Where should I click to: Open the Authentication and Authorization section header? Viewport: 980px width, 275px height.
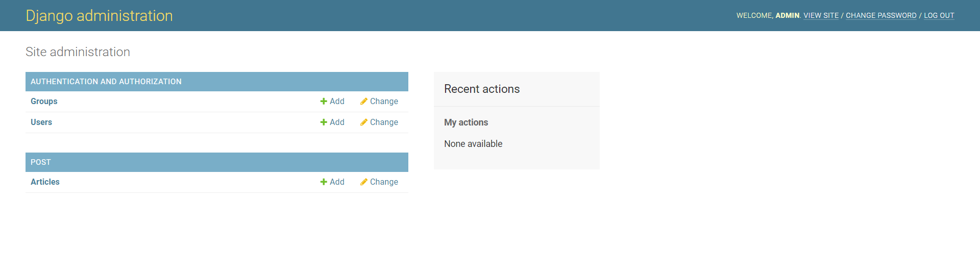(106, 82)
